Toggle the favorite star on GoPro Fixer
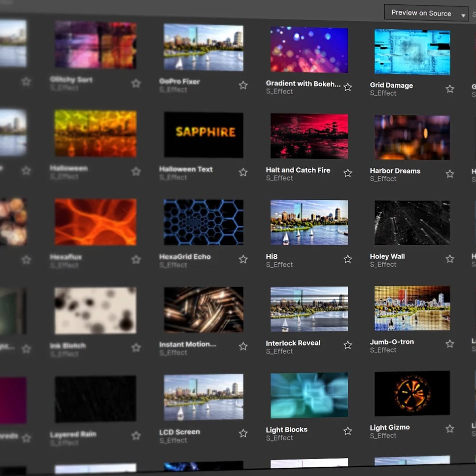 pos(243,85)
